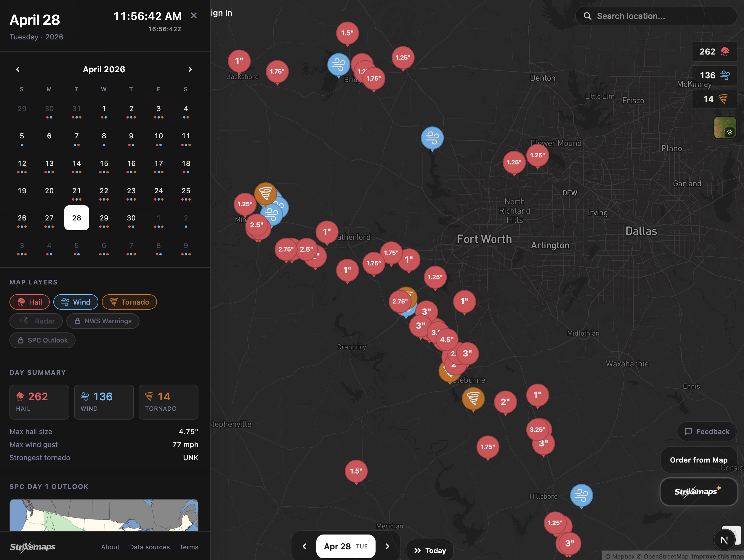Image resolution: width=744 pixels, height=560 pixels.
Task: Select April 1 in the calendar
Action: (x=104, y=109)
